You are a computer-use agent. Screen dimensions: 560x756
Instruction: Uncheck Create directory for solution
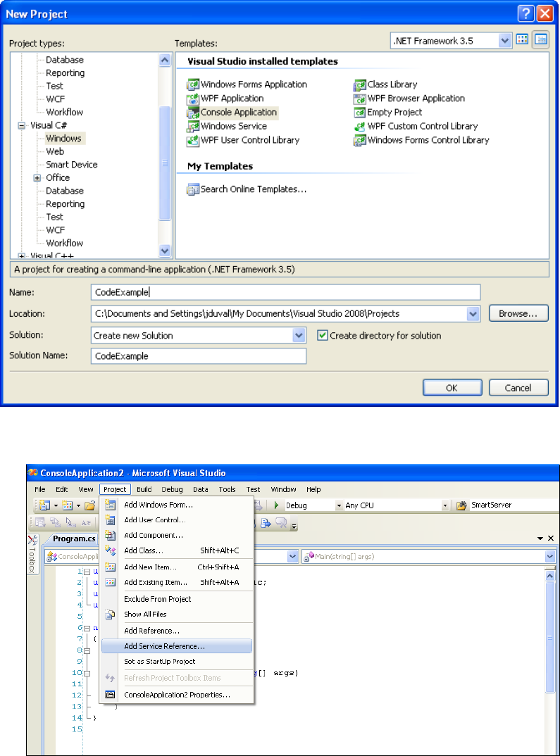click(x=323, y=335)
